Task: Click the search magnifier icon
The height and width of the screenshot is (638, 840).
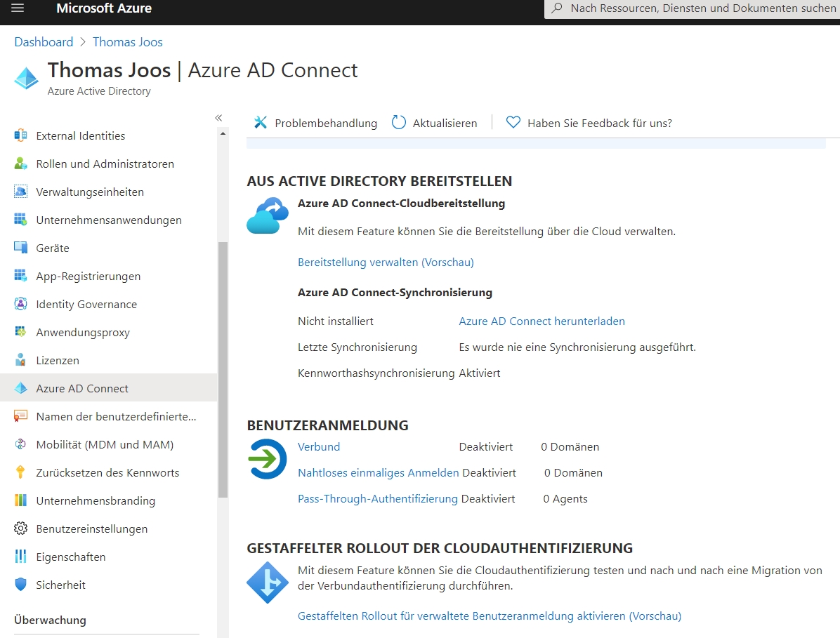Action: click(x=557, y=8)
